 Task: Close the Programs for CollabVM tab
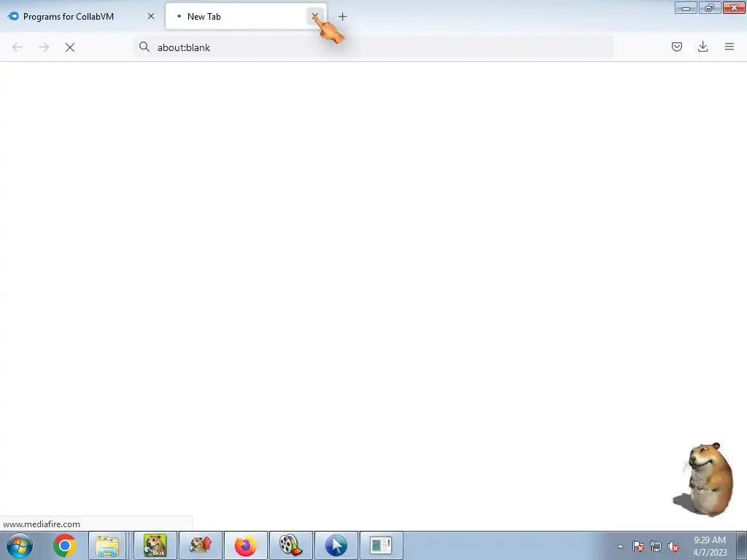point(151,16)
